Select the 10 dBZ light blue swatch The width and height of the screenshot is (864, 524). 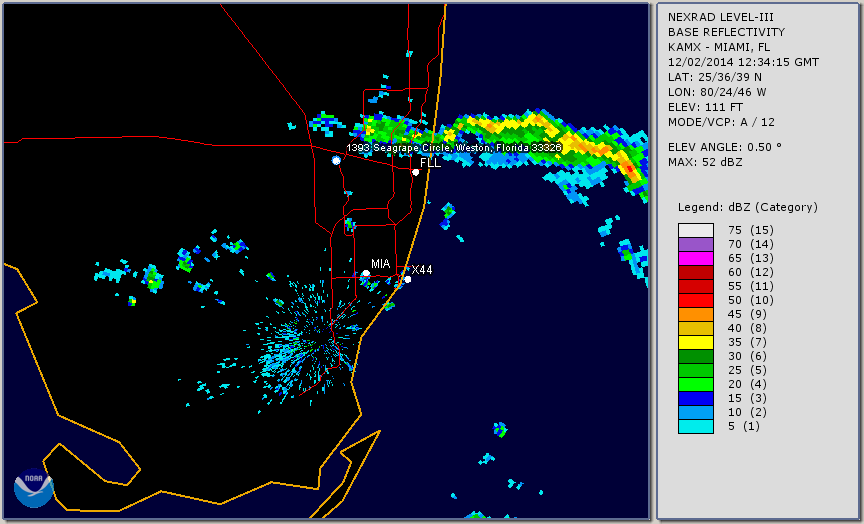[x=696, y=412]
